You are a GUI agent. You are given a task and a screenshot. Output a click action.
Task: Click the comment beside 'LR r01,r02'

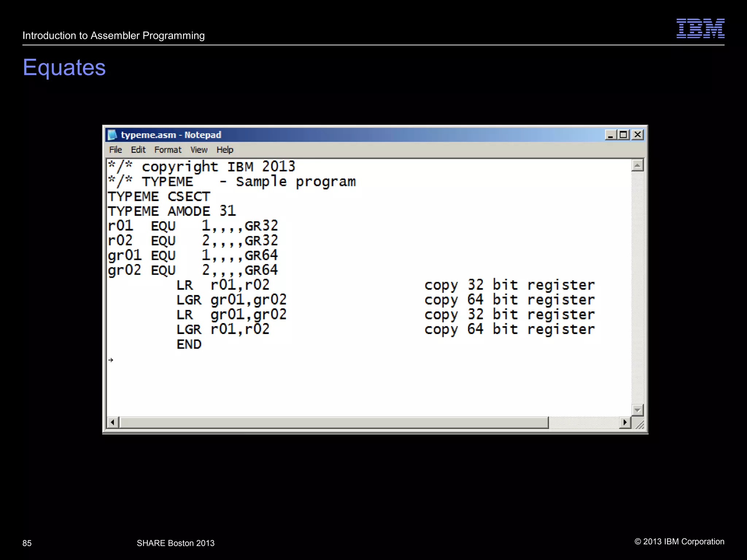coord(510,285)
